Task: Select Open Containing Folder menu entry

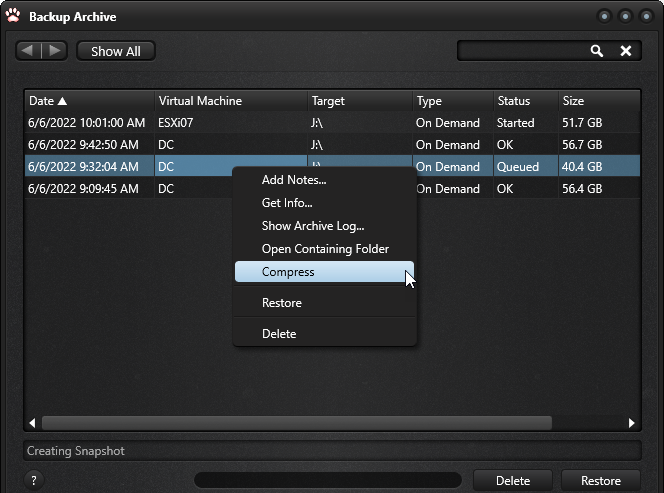Action: pyautogui.click(x=324, y=249)
